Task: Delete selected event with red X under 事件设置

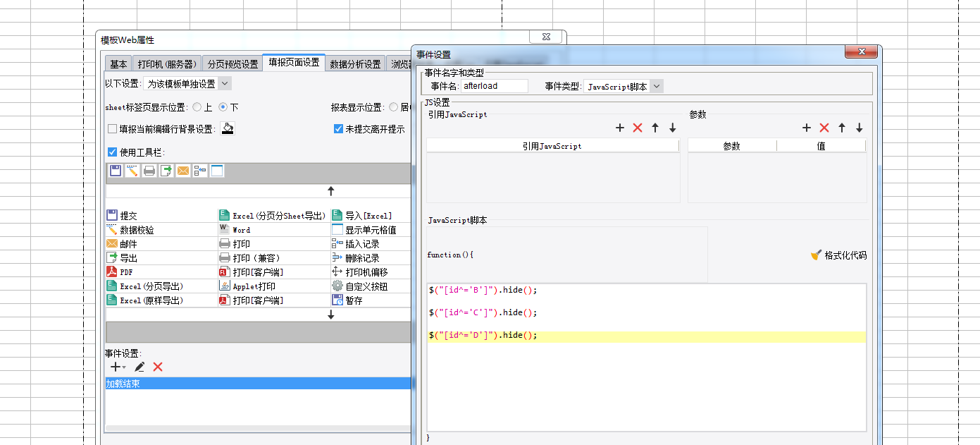Action: click(x=158, y=367)
